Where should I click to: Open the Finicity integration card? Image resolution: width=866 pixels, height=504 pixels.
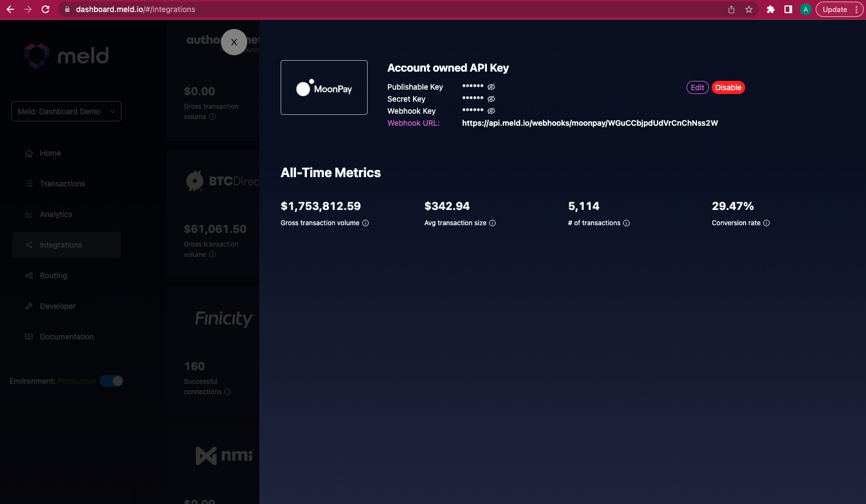[213, 351]
